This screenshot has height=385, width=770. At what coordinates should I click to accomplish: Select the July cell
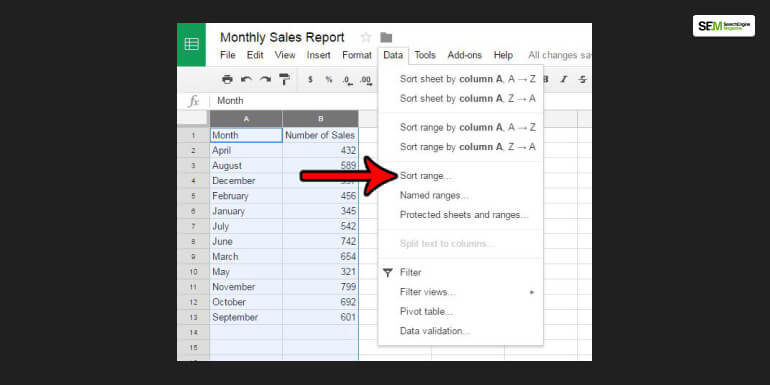pos(246,226)
